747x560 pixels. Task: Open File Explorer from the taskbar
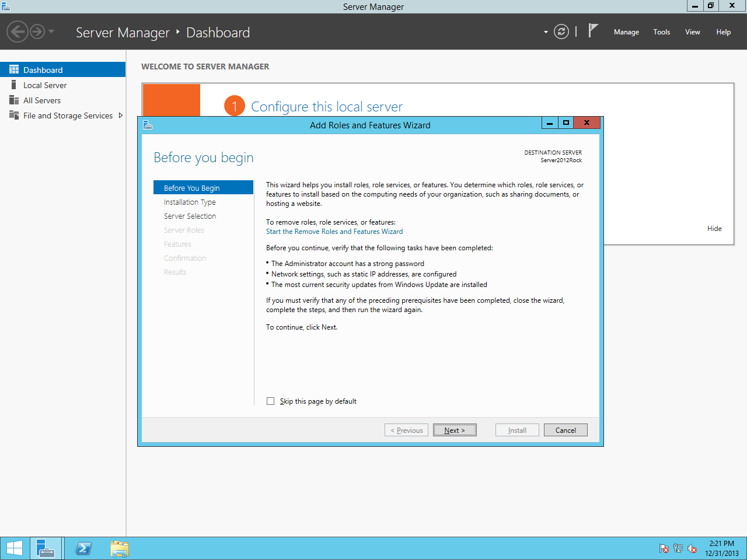(x=120, y=548)
